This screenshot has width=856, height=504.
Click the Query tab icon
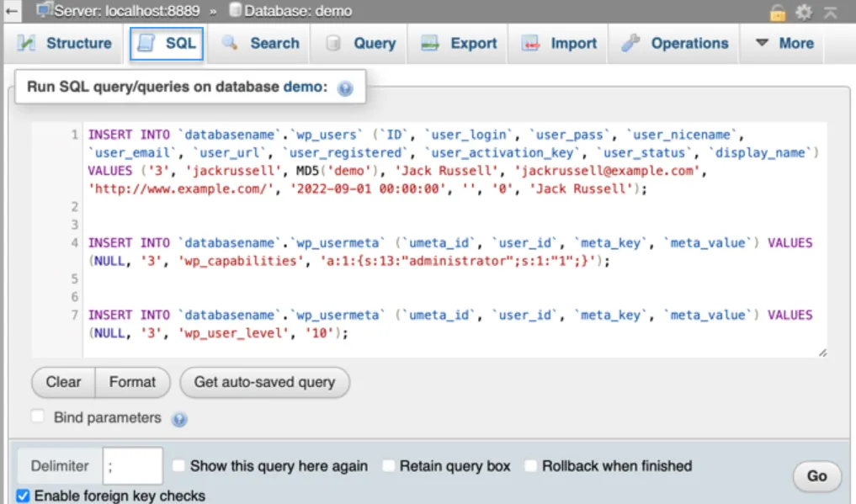point(333,43)
